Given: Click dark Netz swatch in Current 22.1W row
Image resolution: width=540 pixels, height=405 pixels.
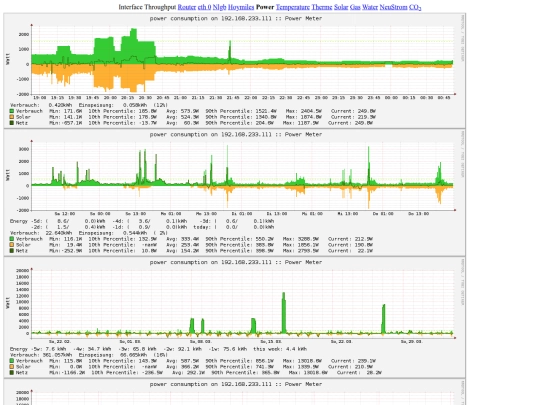Looking at the screenshot, I should point(12,251).
